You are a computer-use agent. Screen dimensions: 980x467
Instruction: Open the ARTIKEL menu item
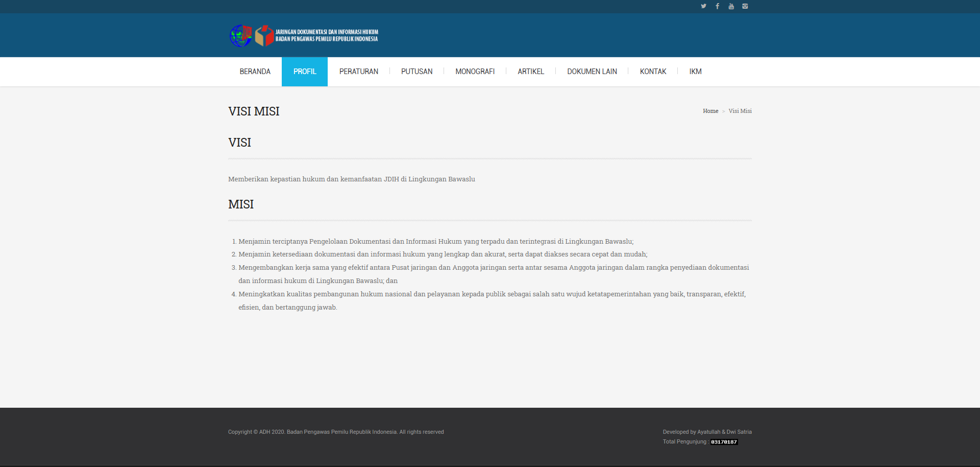point(531,72)
